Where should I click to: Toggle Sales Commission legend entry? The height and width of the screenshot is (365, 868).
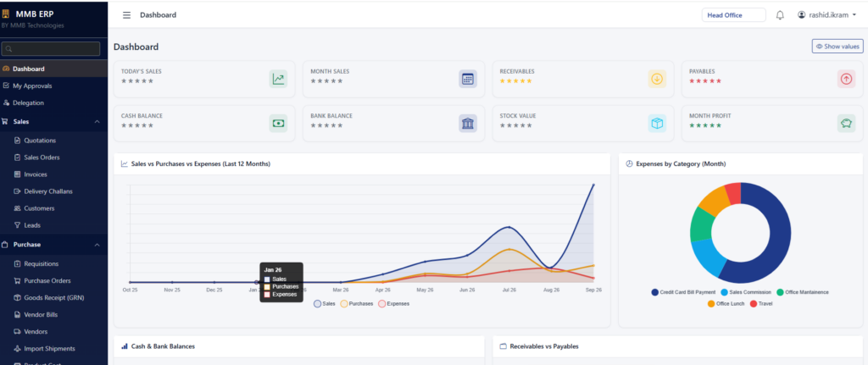746,292
